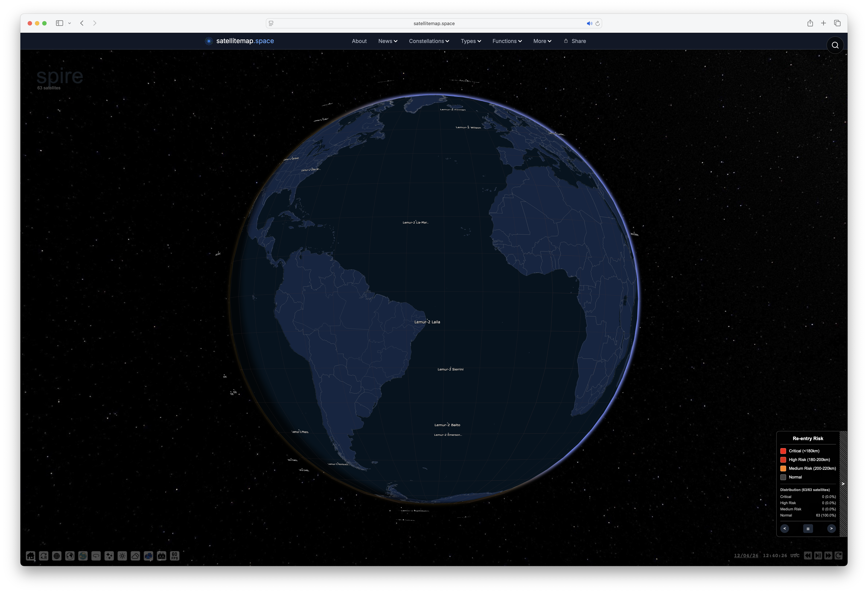Click the underlined date 12/04/26
The height and width of the screenshot is (593, 868).
point(746,556)
